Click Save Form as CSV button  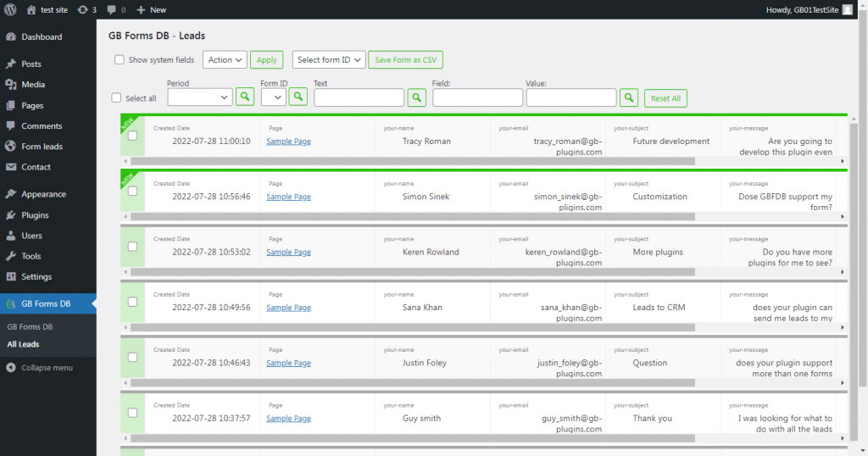406,60
